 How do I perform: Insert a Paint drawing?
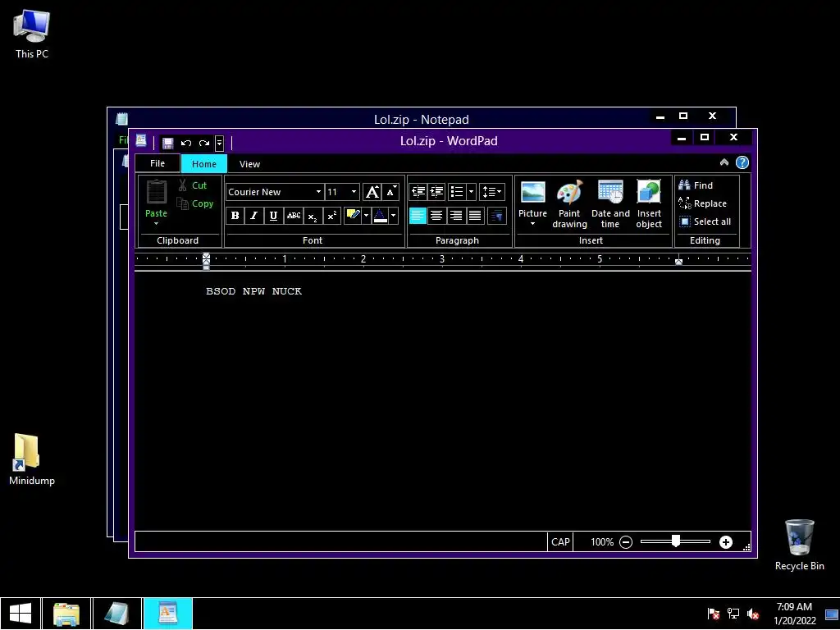click(x=569, y=204)
